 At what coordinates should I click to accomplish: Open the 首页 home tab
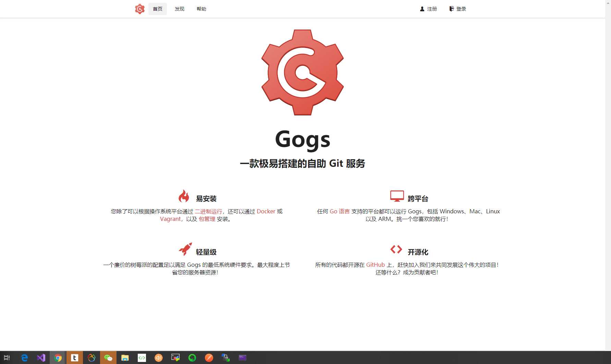(158, 9)
